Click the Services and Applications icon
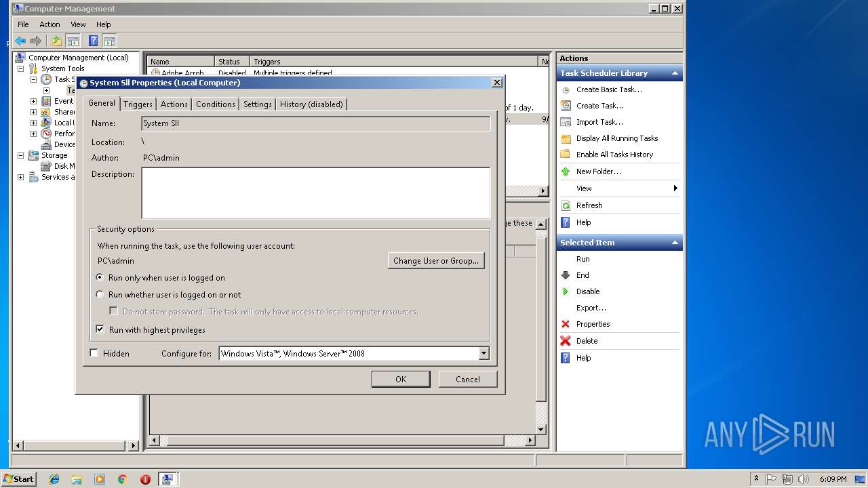Viewport: 868px width, 488px height. point(33,177)
